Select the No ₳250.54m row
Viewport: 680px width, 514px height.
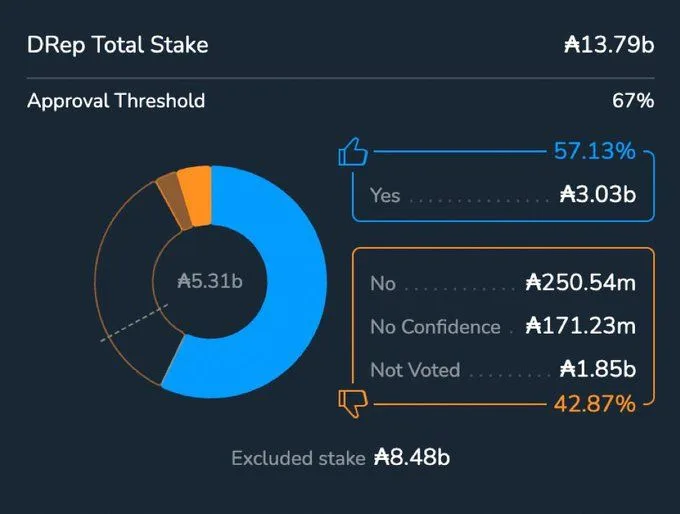[502, 283]
